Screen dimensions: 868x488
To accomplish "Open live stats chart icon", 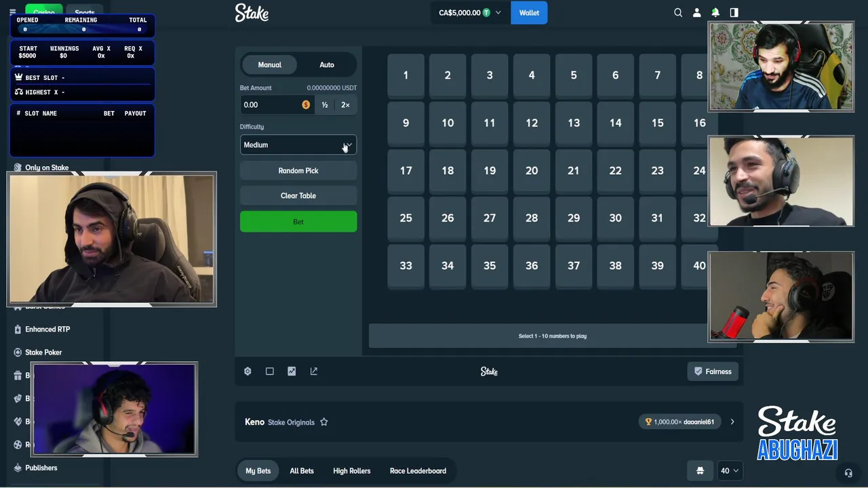I will (x=292, y=371).
